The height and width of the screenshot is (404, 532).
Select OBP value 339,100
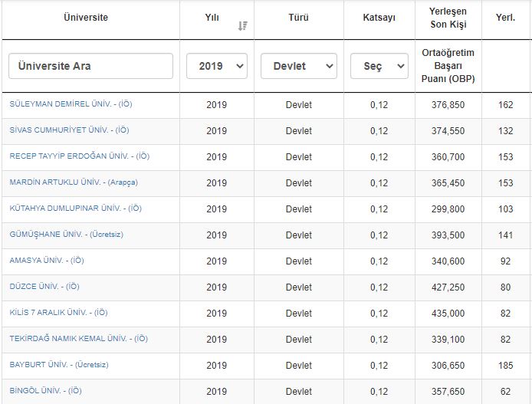click(448, 340)
